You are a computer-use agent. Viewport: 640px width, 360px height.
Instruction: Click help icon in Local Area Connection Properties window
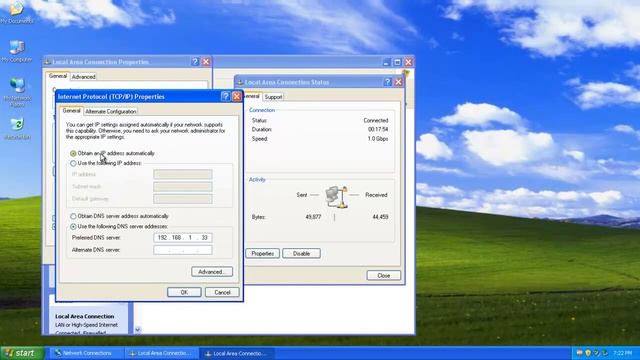pos(195,62)
